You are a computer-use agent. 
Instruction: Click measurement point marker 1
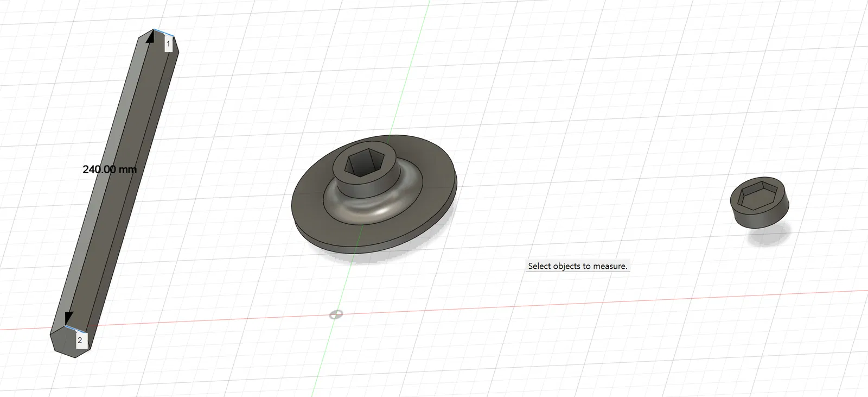[x=169, y=43]
